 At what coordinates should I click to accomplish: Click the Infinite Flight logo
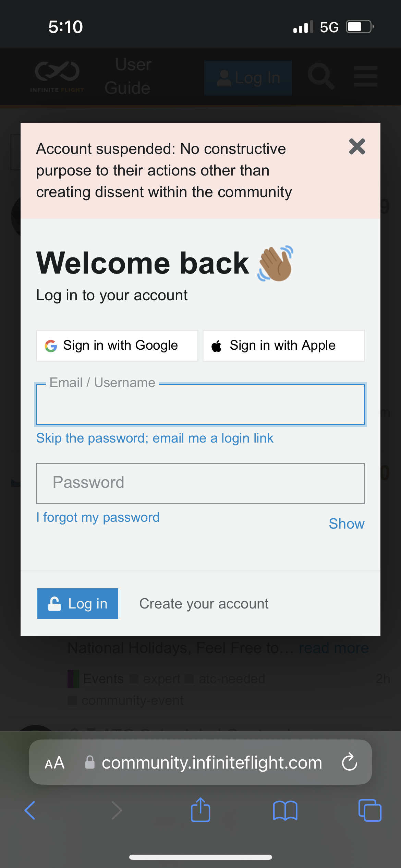pos(57,77)
